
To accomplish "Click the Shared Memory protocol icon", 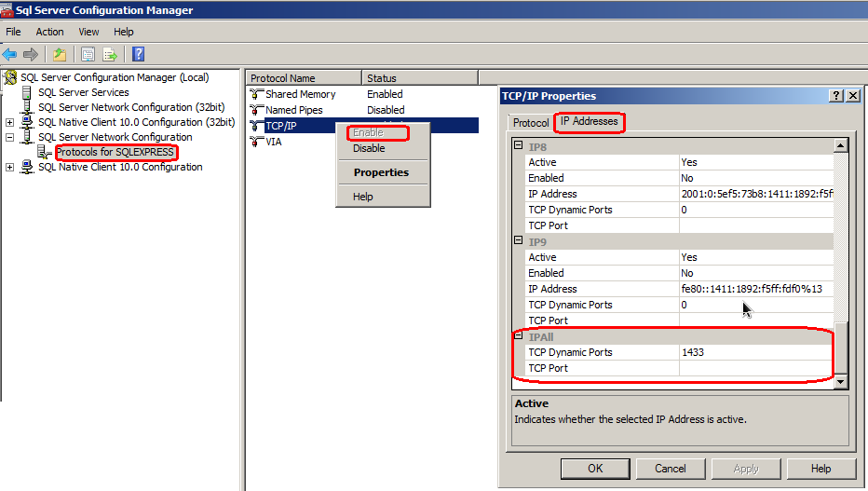I will click(257, 94).
